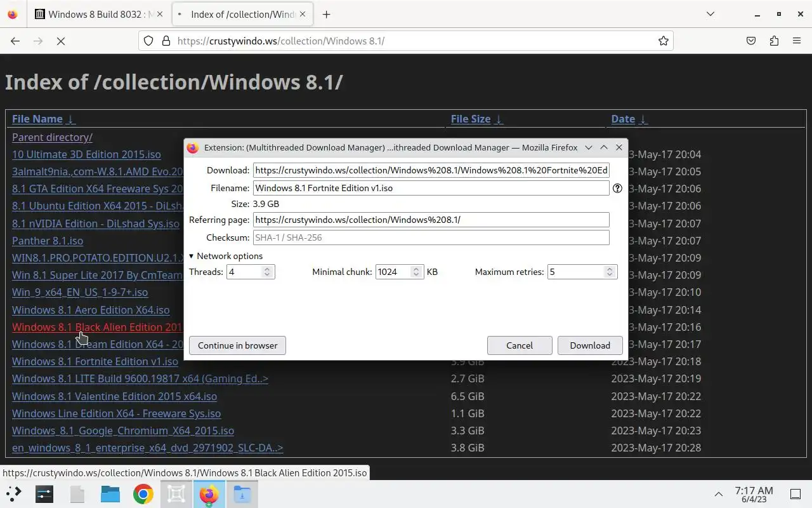Show hidden system tray icons
Screen dimensions: 812x508
point(718,494)
